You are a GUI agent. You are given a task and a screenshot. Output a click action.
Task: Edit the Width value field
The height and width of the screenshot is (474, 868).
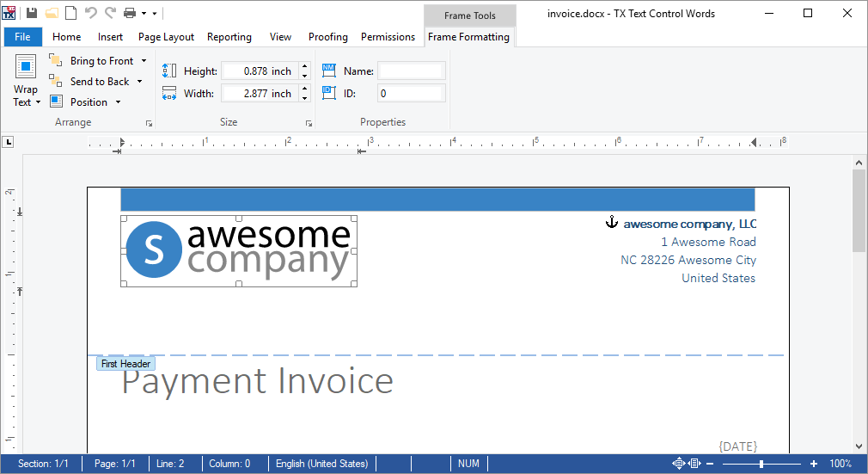[260, 93]
